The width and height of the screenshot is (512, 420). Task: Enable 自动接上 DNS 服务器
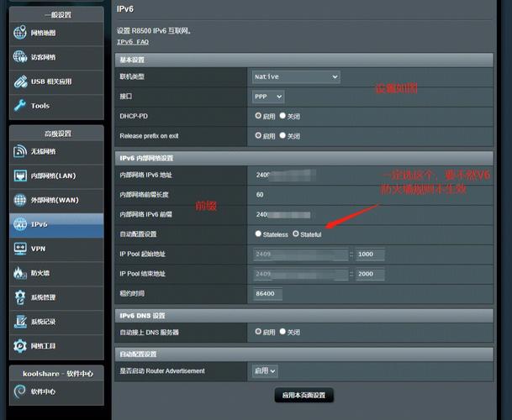pos(258,332)
